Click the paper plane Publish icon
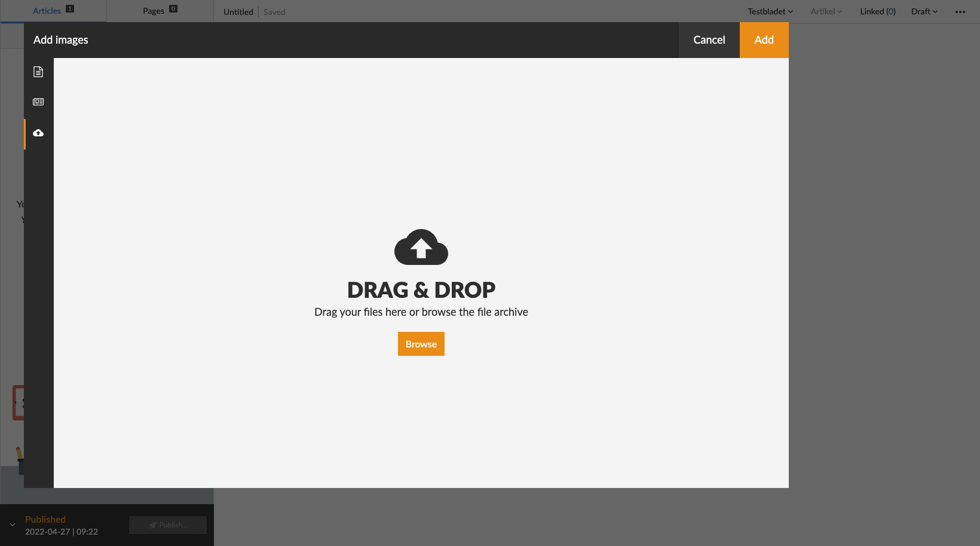 pos(151,524)
